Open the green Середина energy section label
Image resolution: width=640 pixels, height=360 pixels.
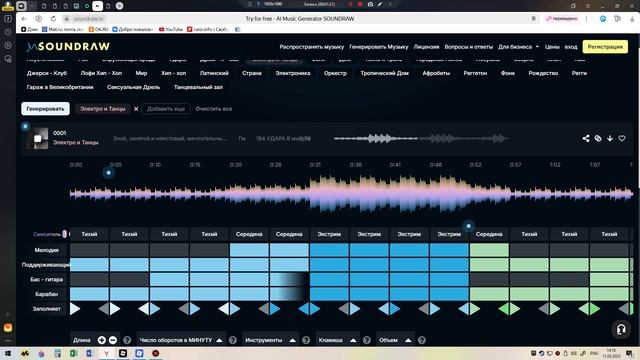click(489, 234)
